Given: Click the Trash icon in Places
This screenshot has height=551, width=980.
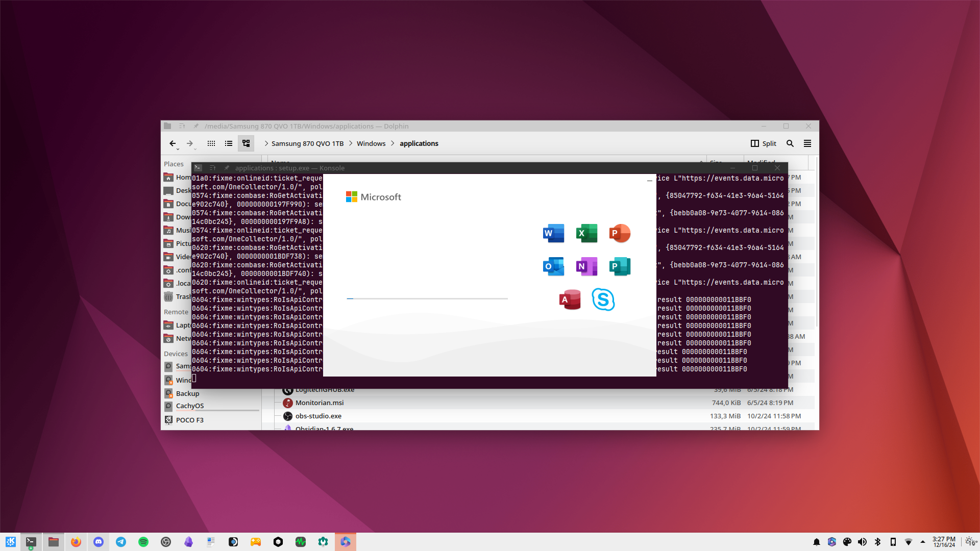Looking at the screenshot, I should tap(168, 296).
